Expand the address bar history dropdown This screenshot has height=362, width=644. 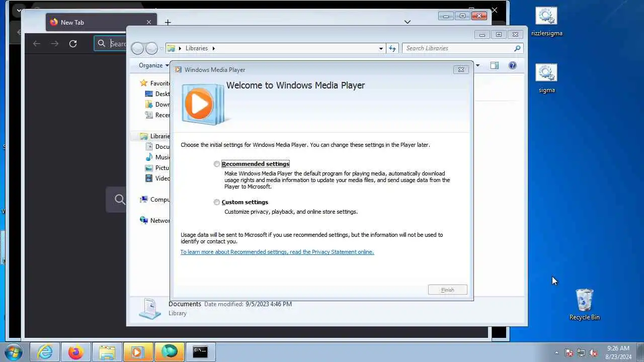tap(381, 48)
